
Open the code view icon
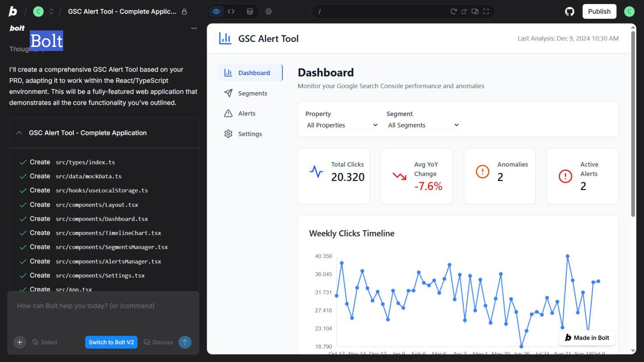231,12
